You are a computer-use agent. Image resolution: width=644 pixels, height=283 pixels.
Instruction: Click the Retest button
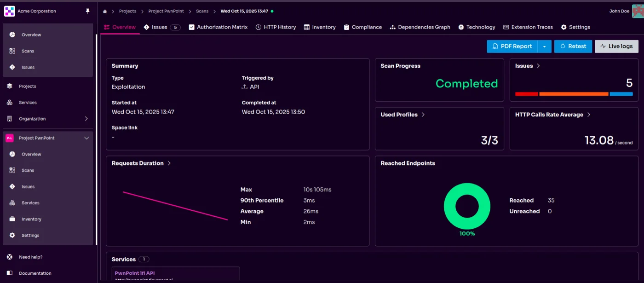tap(573, 46)
